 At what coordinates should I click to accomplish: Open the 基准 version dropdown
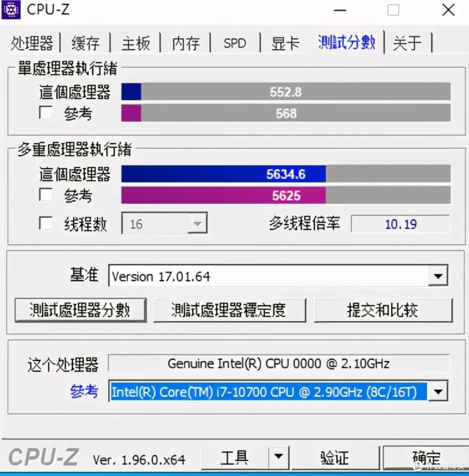tap(278, 276)
